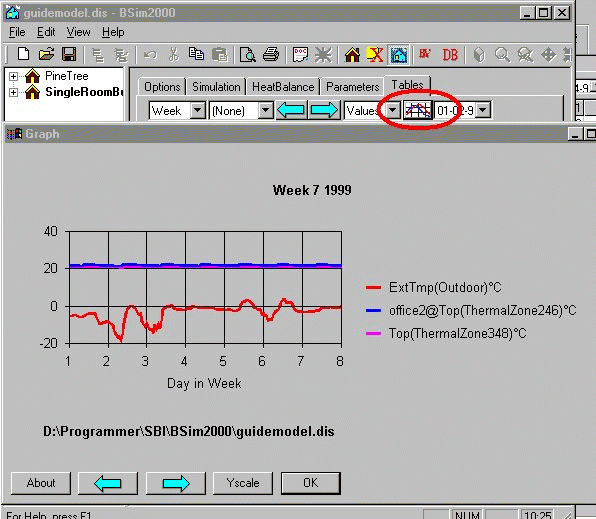The height and width of the screenshot is (519, 596).
Task: Click the Print toolbar icon
Action: click(x=271, y=54)
